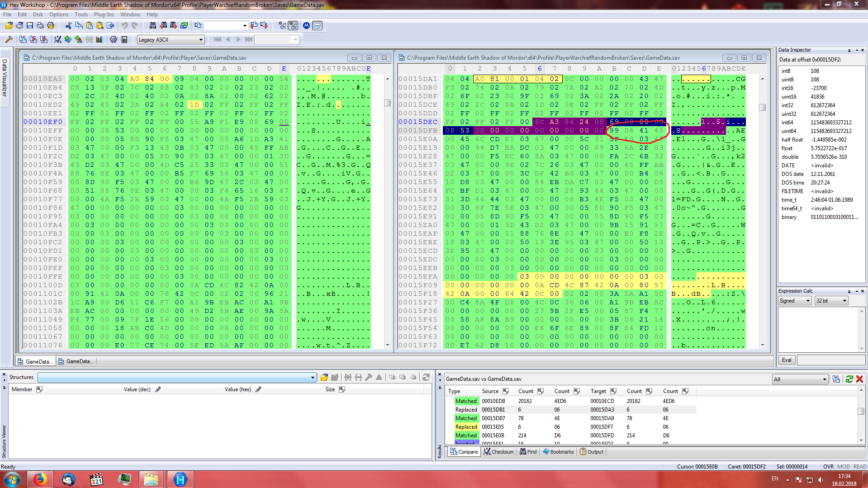Click the Find Previous binoculars icon
The height and width of the screenshot is (488, 868).
click(x=163, y=26)
